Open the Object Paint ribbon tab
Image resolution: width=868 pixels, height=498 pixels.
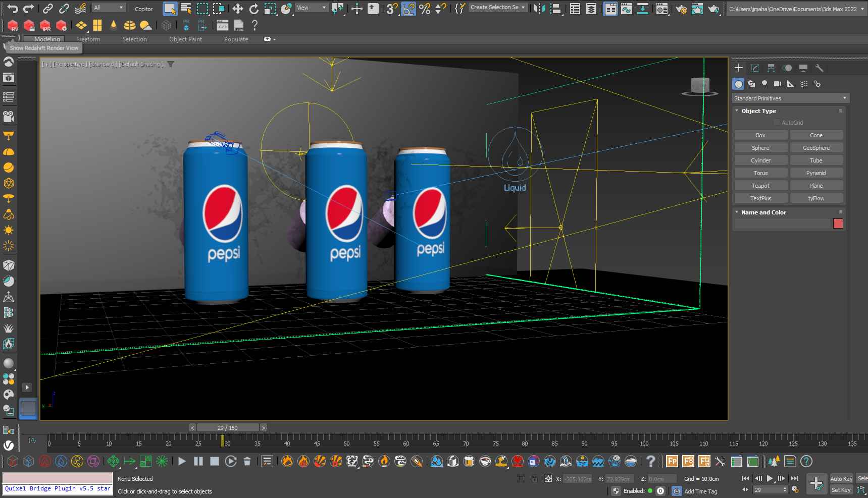pos(185,39)
